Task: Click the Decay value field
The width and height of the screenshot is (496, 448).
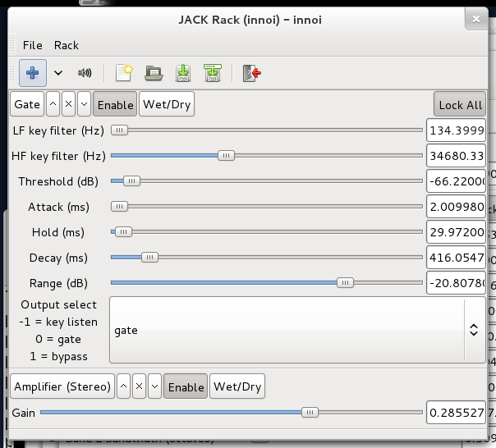Action: coord(456,258)
